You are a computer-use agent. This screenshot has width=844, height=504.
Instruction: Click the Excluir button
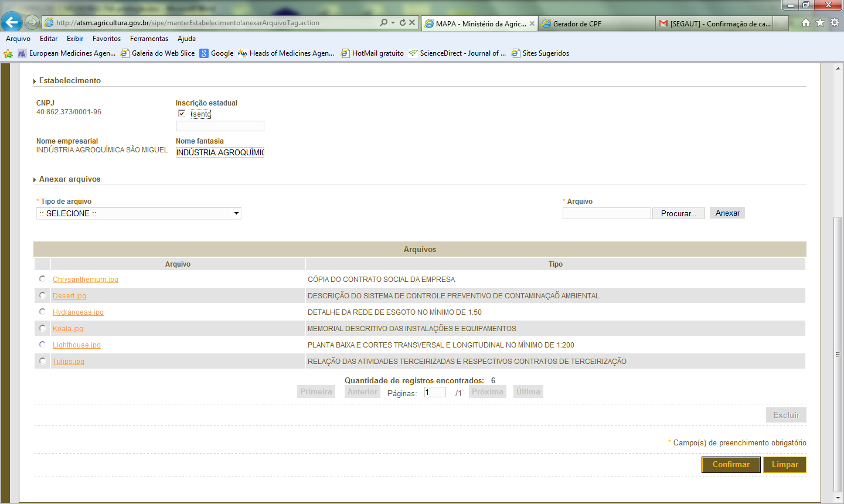point(786,415)
